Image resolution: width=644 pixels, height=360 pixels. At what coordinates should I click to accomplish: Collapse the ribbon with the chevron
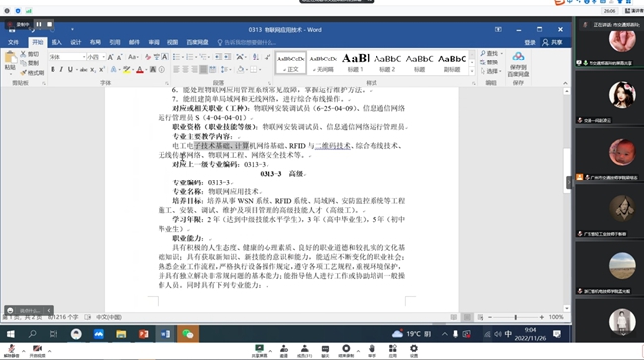[x=565, y=83]
